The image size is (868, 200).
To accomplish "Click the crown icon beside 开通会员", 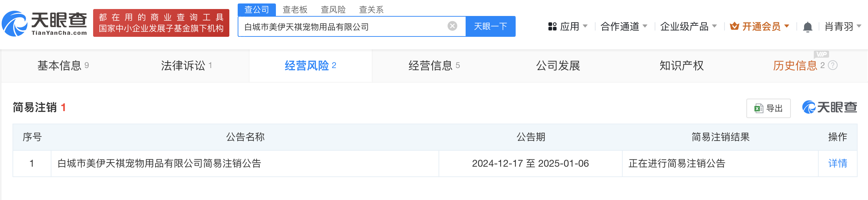I will pyautogui.click(x=734, y=26).
